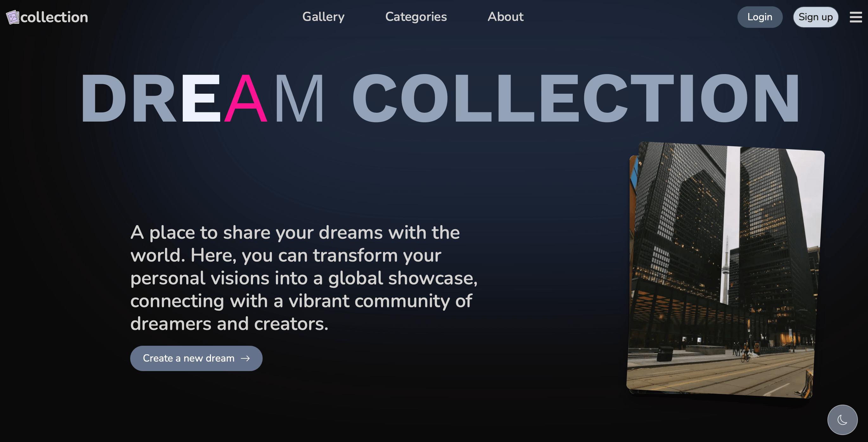The width and height of the screenshot is (868, 442).
Task: Click the Sign up button
Action: pos(815,17)
